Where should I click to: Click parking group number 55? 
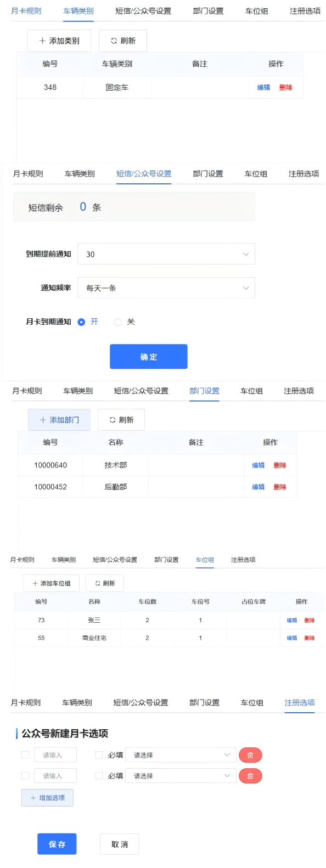point(41,638)
